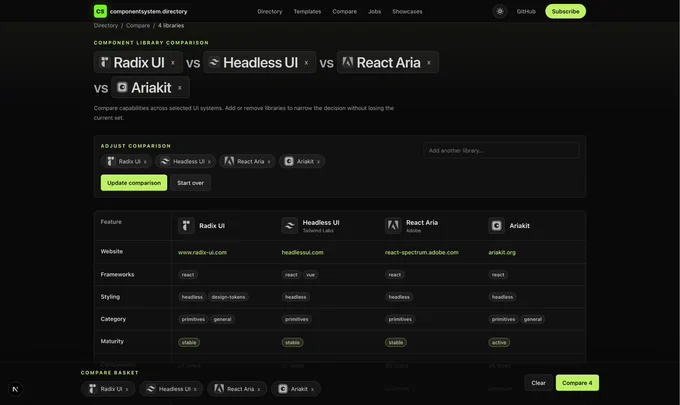Click Ariakit logo in the title

point(122,88)
